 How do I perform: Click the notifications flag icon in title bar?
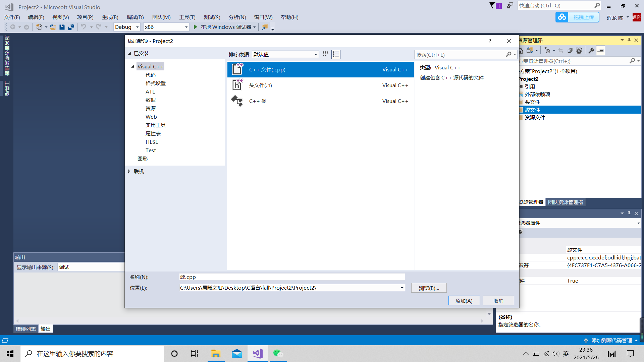(492, 6)
